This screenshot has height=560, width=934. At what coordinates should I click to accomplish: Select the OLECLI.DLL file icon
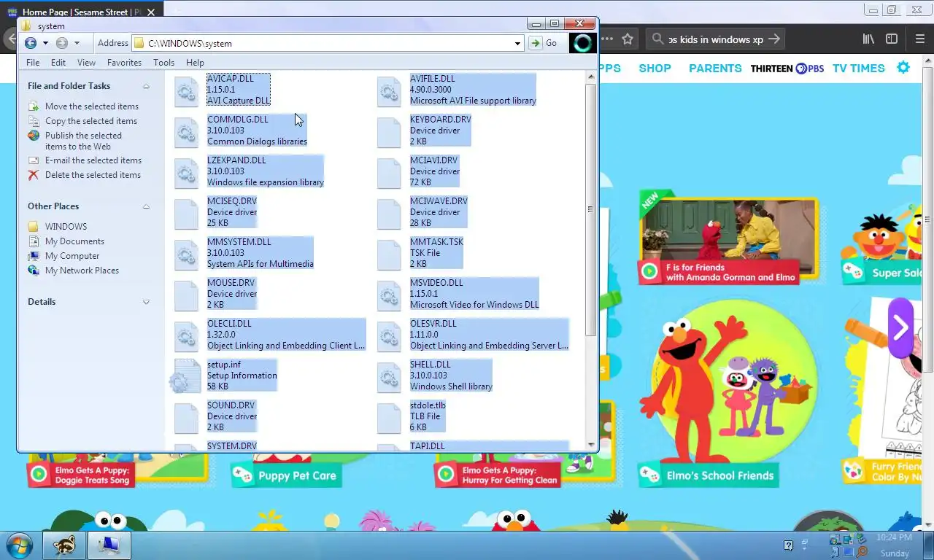(x=186, y=336)
